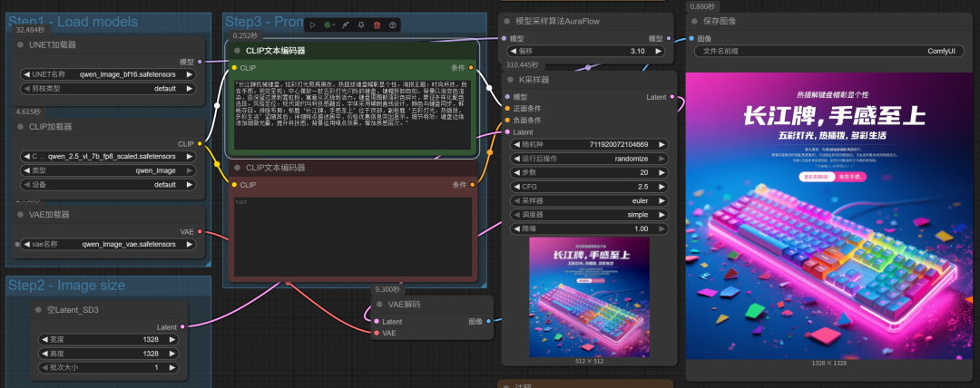Click the green encoder 条件 output slot

click(x=471, y=67)
